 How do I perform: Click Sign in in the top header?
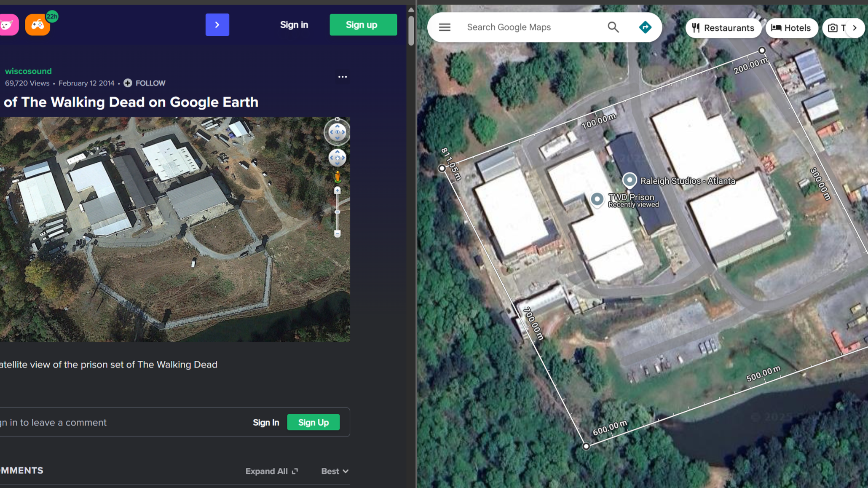[294, 25]
